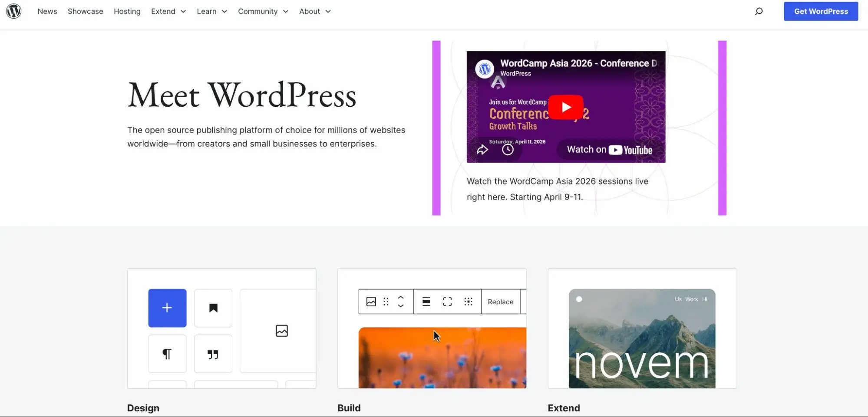Open the Learn dropdown menu
Image resolution: width=868 pixels, height=417 pixels.
[x=211, y=11]
